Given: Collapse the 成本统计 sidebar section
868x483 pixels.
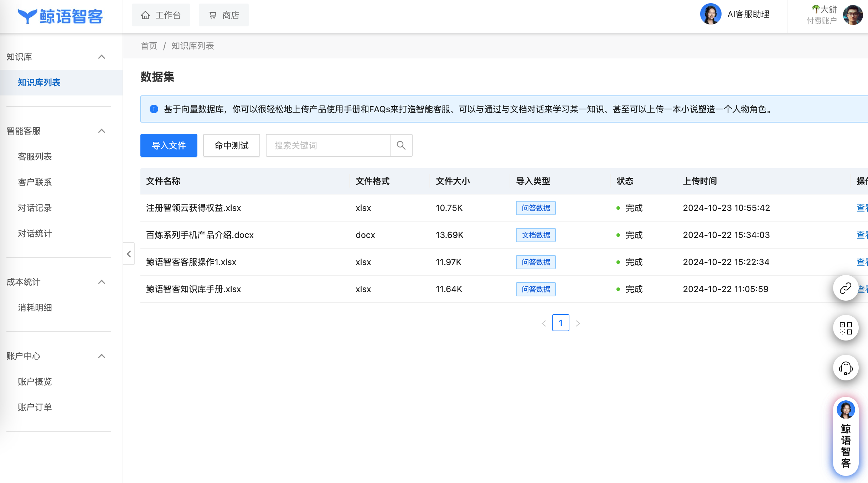Looking at the screenshot, I should point(102,282).
